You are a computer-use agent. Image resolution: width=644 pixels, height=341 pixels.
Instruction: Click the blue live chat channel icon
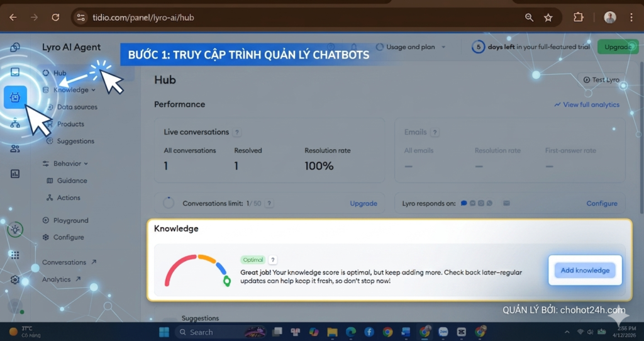464,203
